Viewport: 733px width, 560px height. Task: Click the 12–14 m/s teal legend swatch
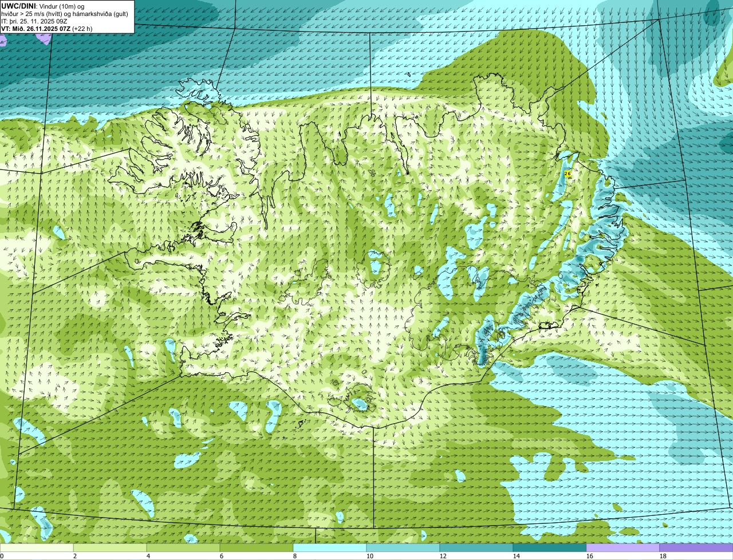pyautogui.click(x=476, y=548)
